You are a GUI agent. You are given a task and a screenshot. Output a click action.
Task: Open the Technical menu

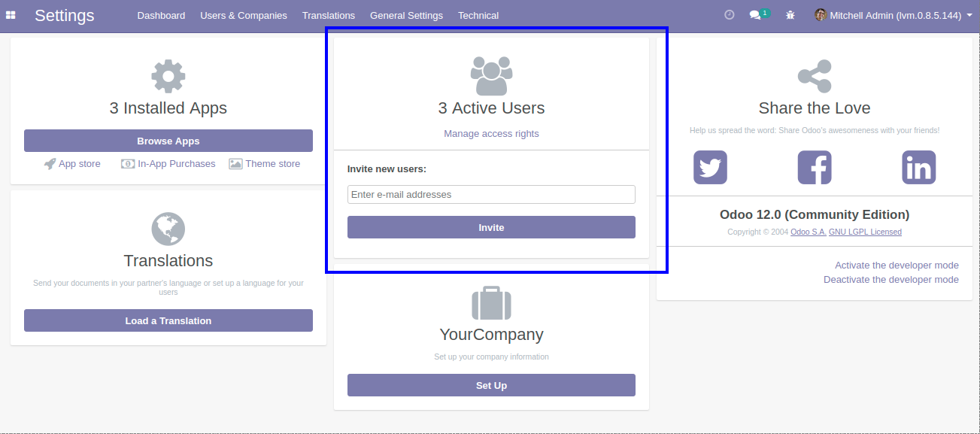click(x=478, y=15)
